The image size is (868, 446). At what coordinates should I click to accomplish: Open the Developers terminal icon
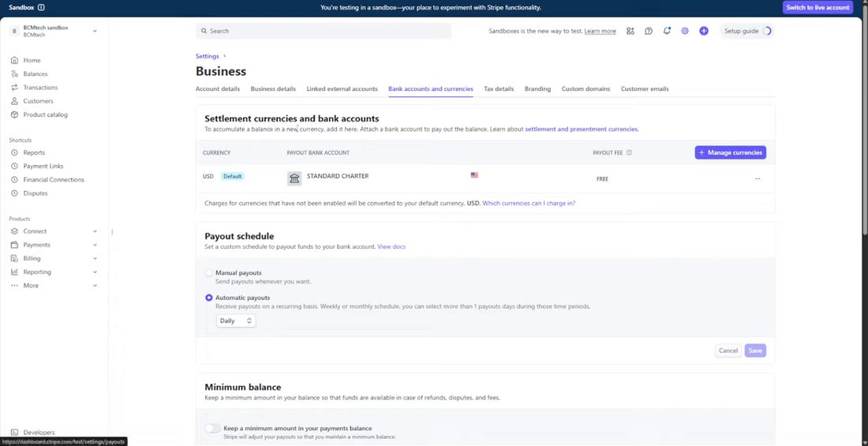14,432
